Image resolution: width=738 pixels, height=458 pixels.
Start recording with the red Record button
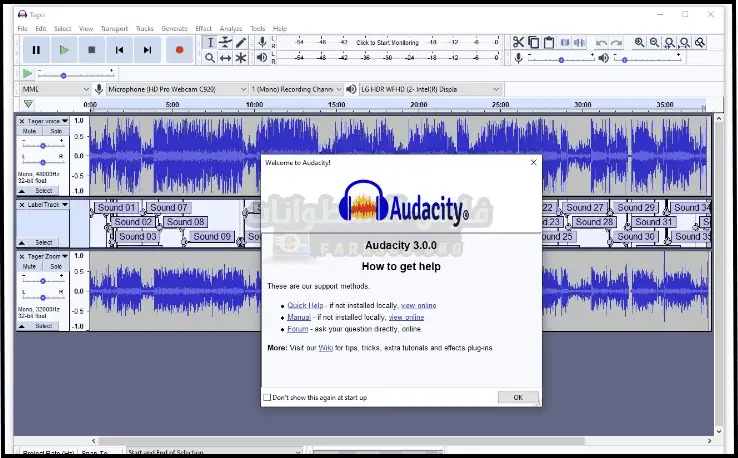click(x=180, y=49)
